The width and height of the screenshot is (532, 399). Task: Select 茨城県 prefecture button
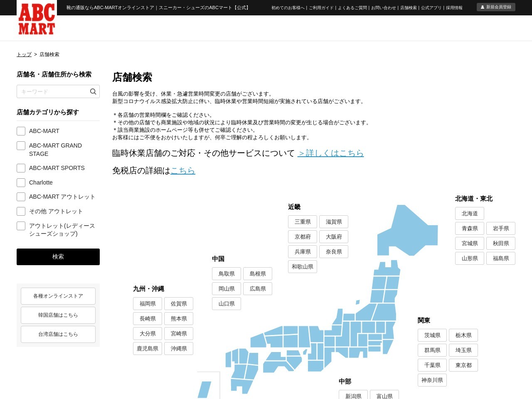click(x=432, y=335)
